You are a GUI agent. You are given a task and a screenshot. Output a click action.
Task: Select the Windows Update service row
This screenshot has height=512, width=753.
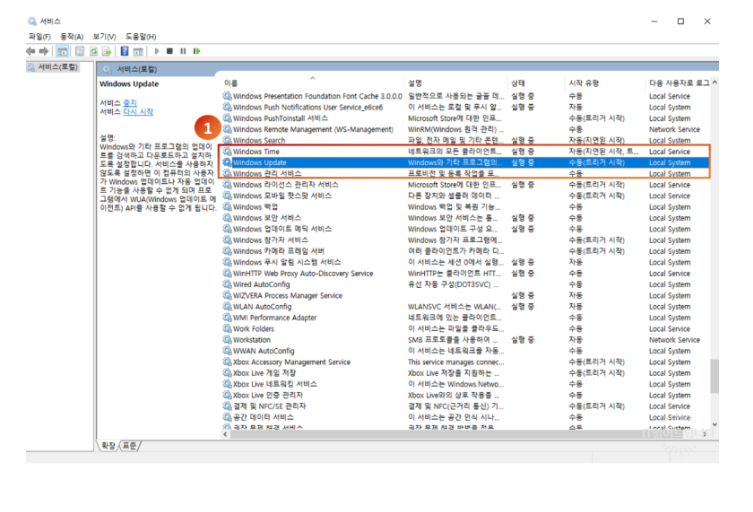pyautogui.click(x=465, y=162)
